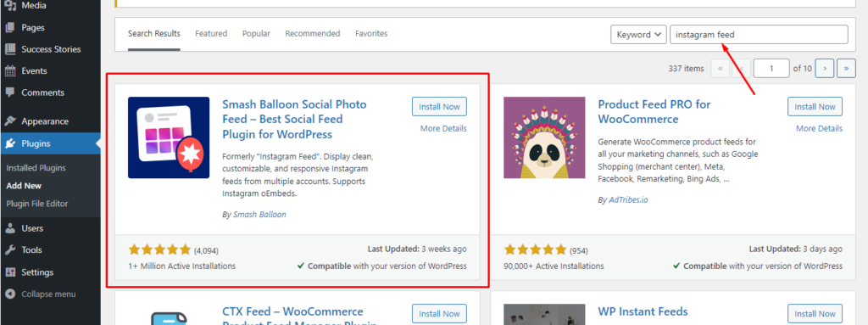868x325 pixels.
Task: Click the Settings sidebar icon
Action: point(10,272)
